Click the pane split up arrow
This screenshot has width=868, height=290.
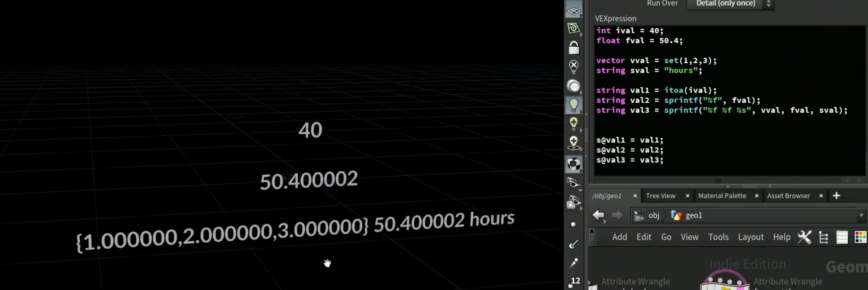pyautogui.click(x=728, y=186)
